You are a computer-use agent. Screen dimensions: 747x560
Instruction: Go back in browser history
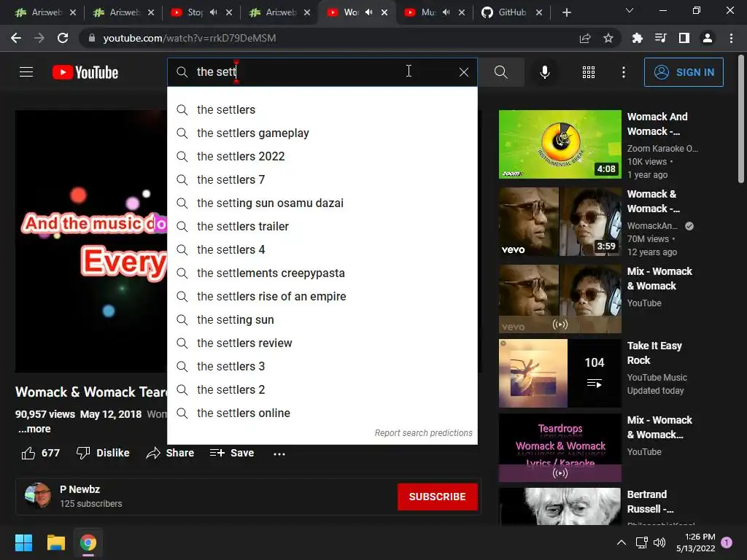pos(16,38)
